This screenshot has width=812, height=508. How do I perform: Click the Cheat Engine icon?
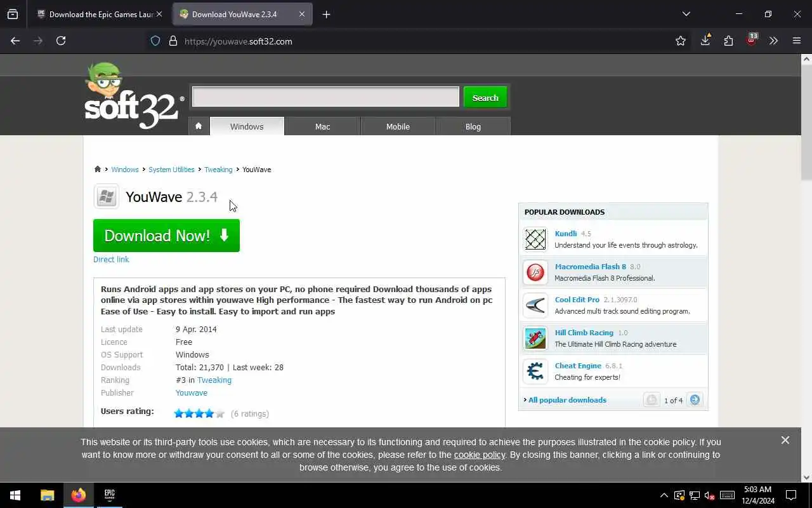[535, 371]
